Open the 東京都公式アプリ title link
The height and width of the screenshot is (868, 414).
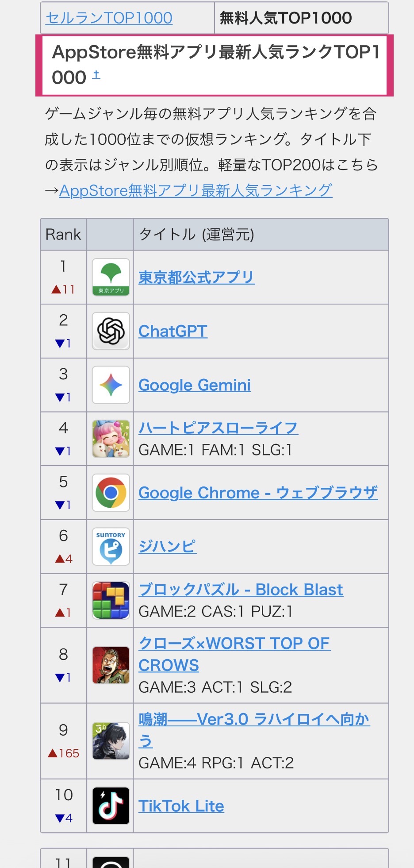[196, 278]
